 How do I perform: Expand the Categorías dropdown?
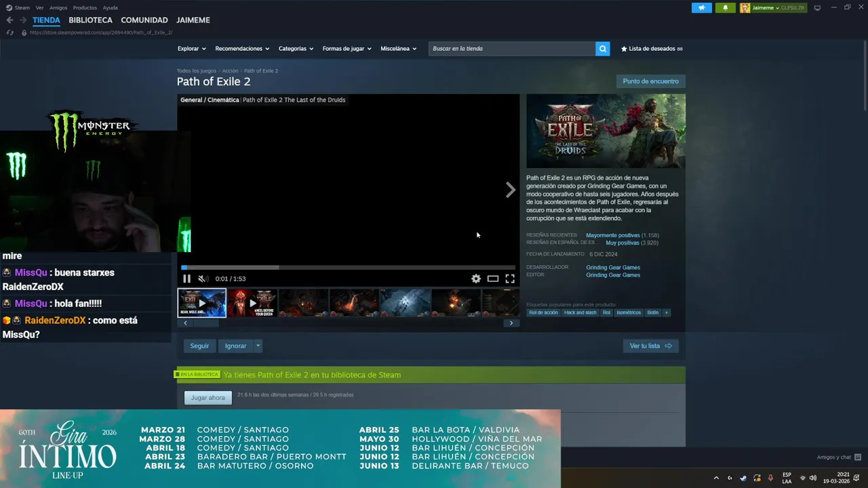pyautogui.click(x=296, y=49)
